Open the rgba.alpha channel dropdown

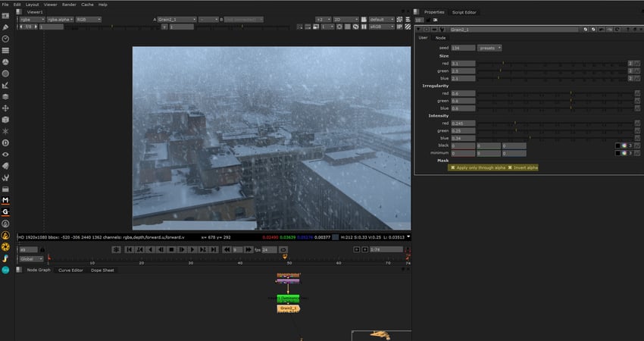(60, 19)
